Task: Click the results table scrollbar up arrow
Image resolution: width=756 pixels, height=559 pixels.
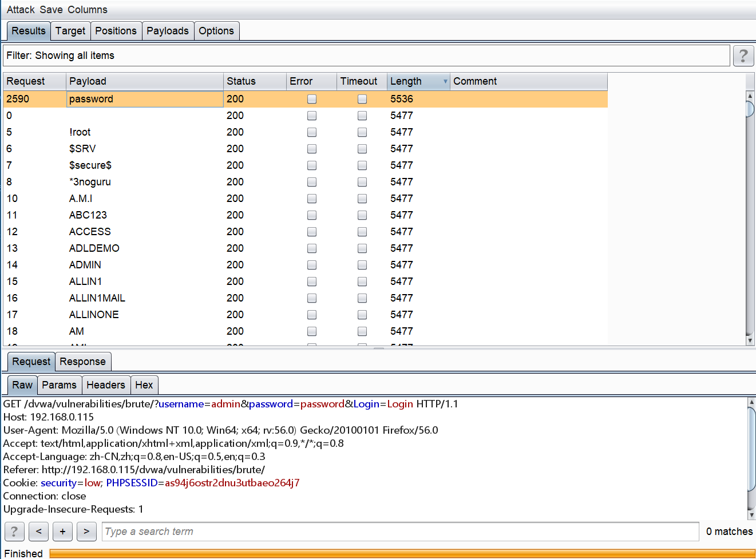Action: (x=750, y=95)
